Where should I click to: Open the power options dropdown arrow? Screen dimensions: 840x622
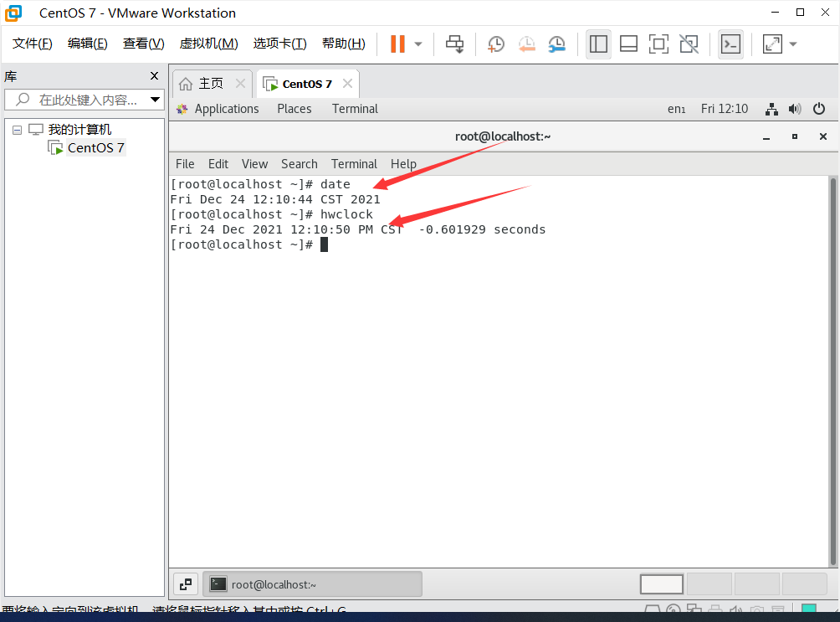click(418, 44)
